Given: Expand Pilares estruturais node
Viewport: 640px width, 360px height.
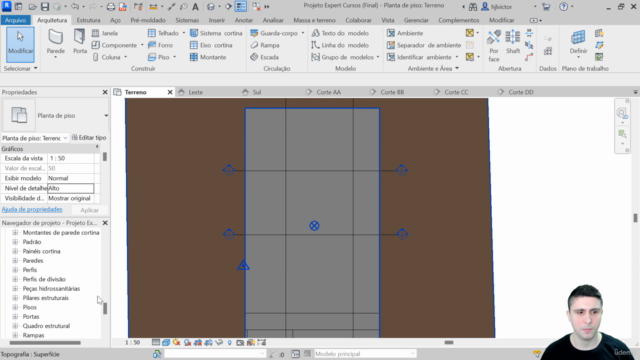Looking at the screenshot, I should click(15, 298).
